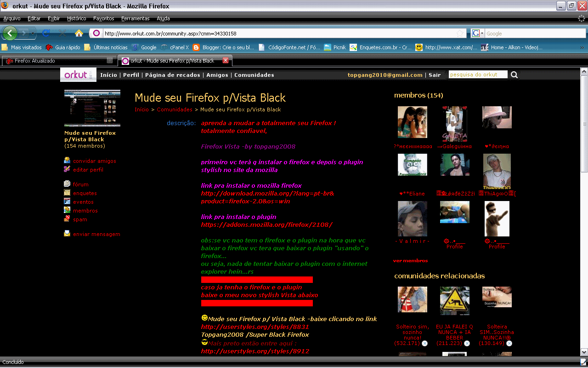Click the membros icon in sidebar
588x368 pixels.
67,210
